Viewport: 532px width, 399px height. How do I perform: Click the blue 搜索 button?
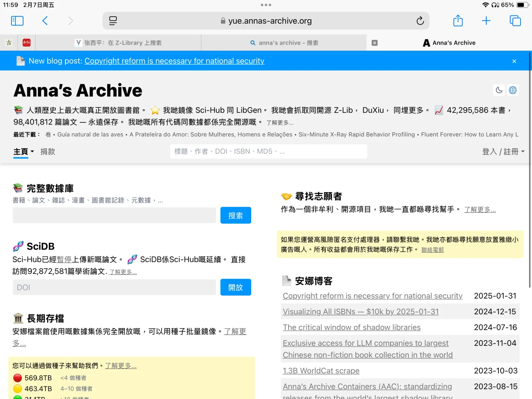[x=236, y=215]
